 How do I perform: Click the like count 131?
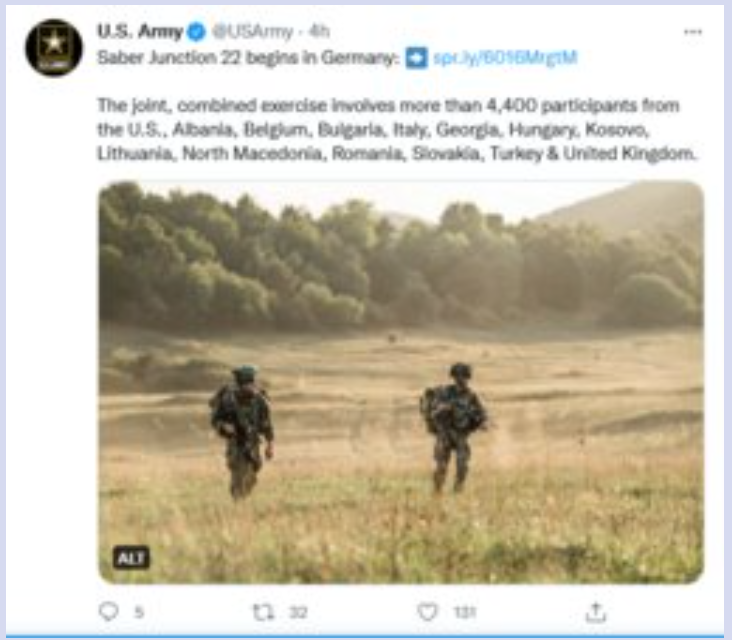tap(465, 612)
